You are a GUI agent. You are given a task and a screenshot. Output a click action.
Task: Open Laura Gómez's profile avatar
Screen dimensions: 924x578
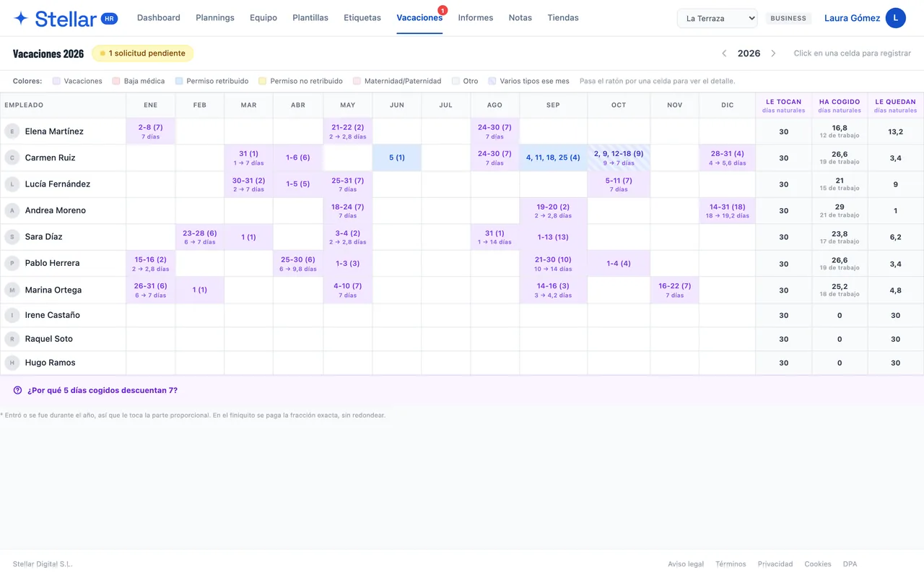(x=896, y=18)
